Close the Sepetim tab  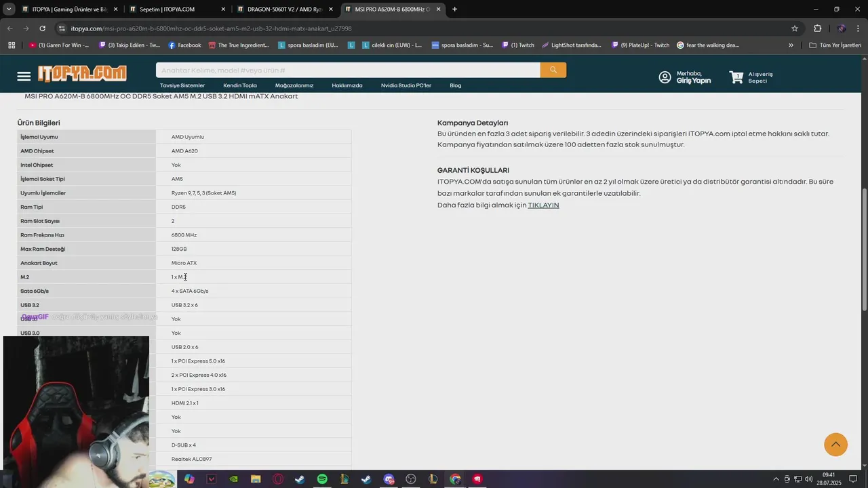pyautogui.click(x=223, y=9)
